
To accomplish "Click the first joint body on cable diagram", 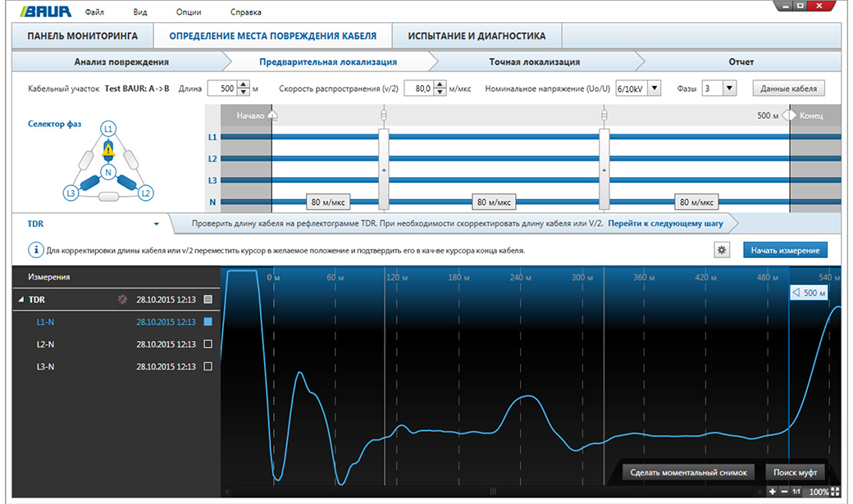I will pos(384,169).
